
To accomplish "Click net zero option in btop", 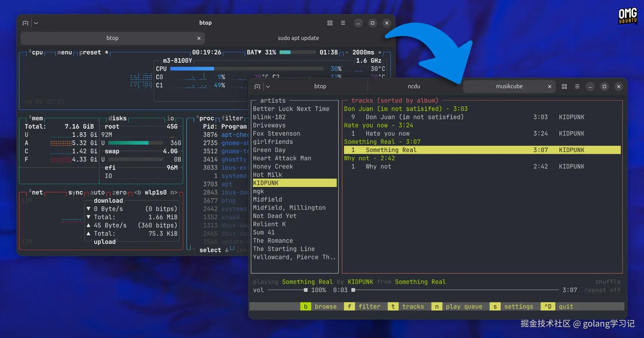I will pos(119,192).
